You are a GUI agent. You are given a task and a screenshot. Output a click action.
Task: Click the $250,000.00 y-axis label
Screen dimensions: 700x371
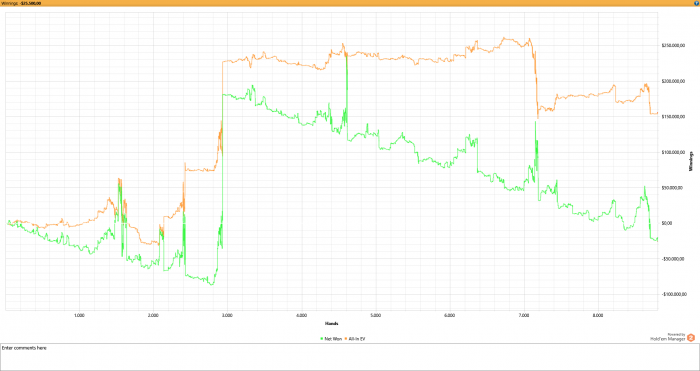673,46
